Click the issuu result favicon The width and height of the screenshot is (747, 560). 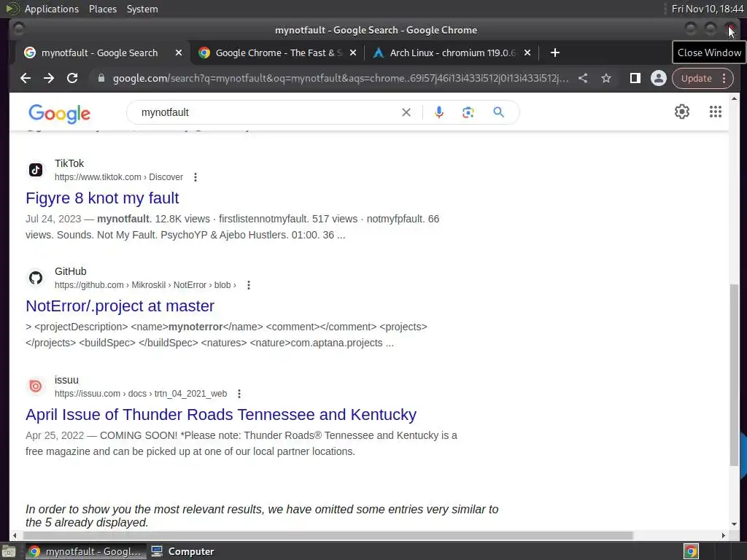[x=36, y=386]
